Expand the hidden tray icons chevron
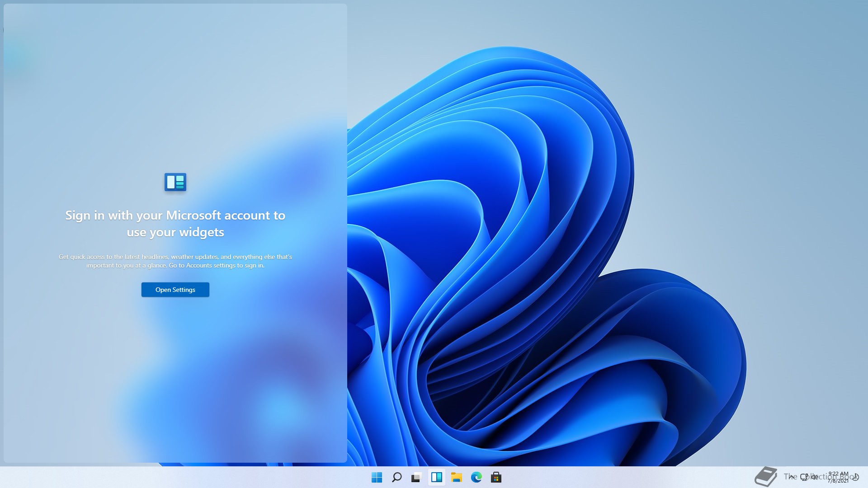Screen dimensions: 868x488 point(792,477)
